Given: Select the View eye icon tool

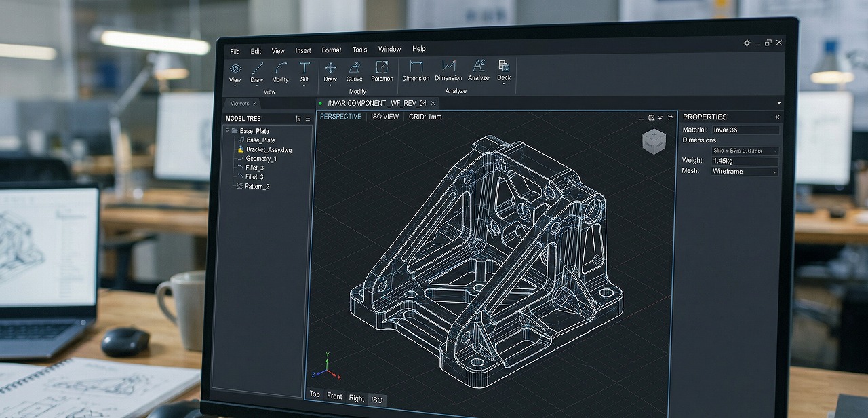Looking at the screenshot, I should click(x=235, y=70).
